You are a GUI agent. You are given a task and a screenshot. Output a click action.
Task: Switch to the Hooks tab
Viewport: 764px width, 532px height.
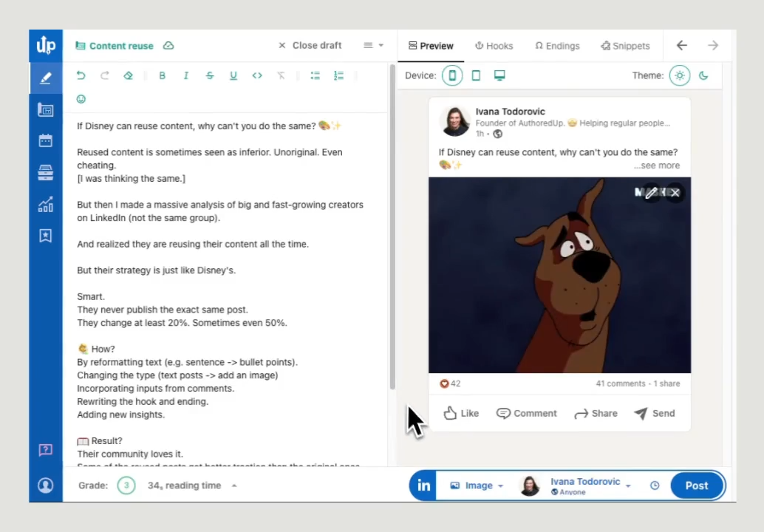pyautogui.click(x=494, y=46)
